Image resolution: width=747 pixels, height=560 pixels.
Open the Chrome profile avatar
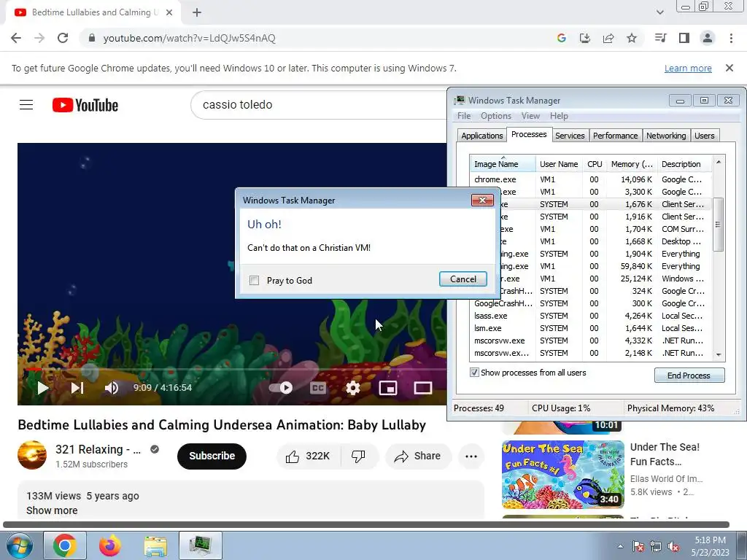708,38
